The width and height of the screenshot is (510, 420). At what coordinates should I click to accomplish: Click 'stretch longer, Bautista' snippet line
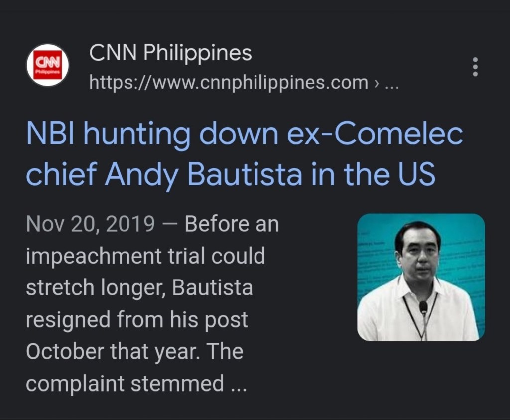coord(139,288)
